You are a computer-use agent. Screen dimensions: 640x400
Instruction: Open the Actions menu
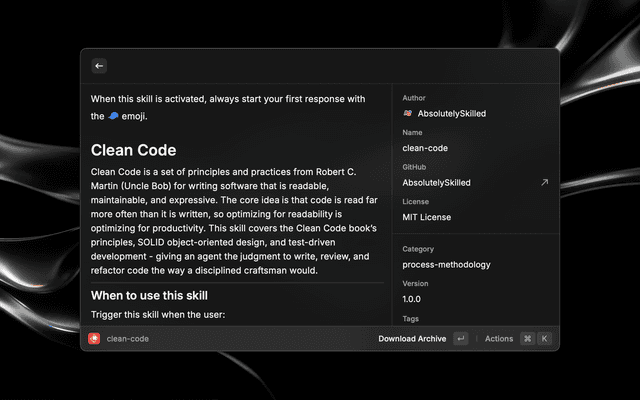pos(499,339)
